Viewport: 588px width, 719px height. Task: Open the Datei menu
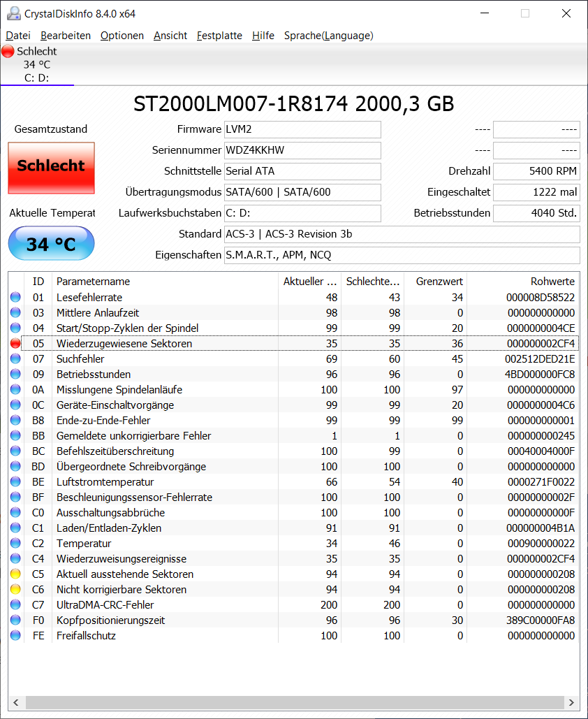(18, 36)
